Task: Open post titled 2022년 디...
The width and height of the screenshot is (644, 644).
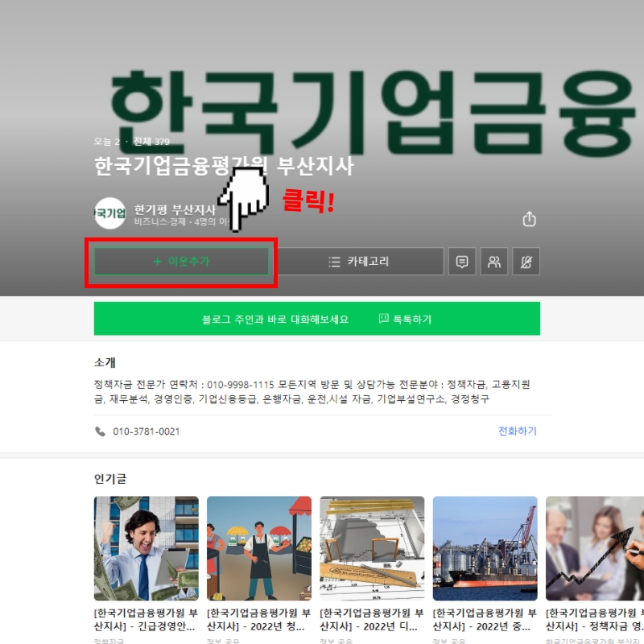Action: tap(372, 620)
